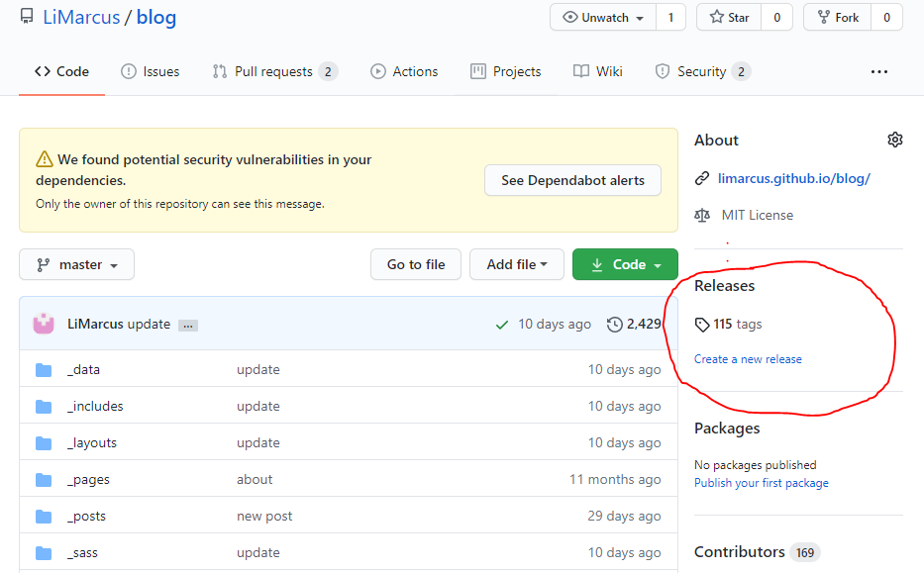Click the 11 months ago timestamp
This screenshot has width=924, height=573.
[x=615, y=480]
